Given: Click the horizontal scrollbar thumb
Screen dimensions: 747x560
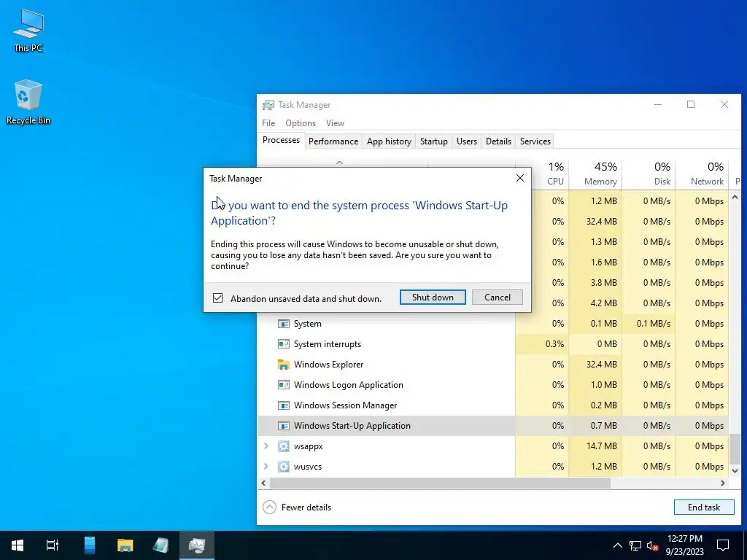Looking at the screenshot, I should click(x=440, y=483).
